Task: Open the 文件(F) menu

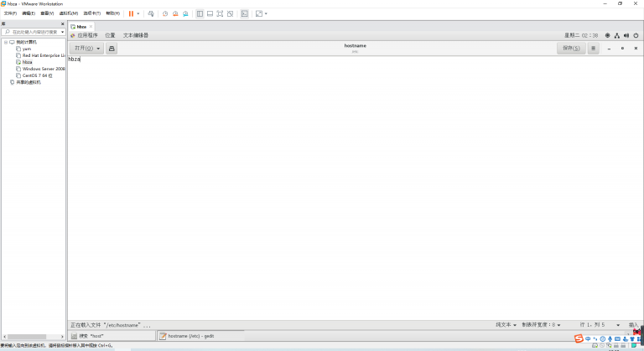Action: [10, 13]
